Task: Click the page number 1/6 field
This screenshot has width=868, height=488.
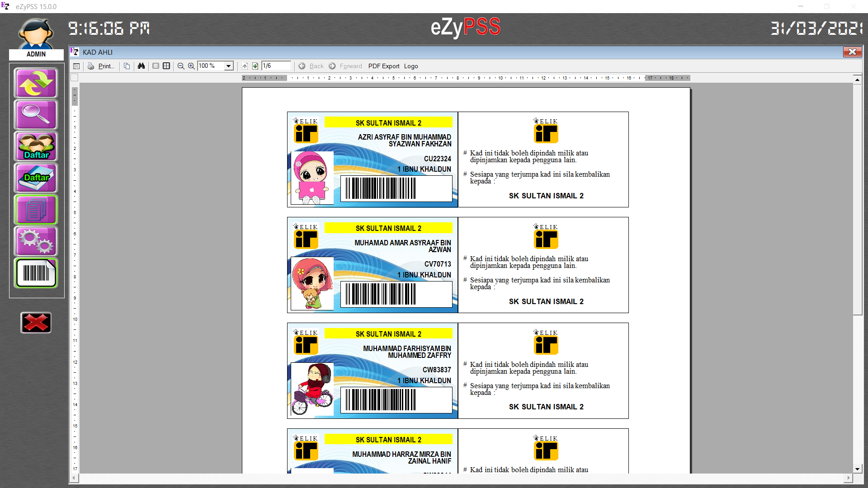Action: pos(276,66)
